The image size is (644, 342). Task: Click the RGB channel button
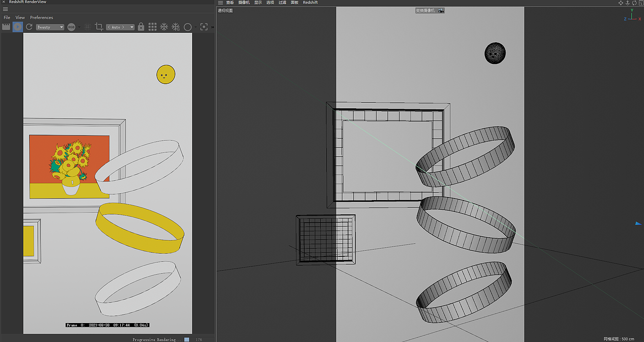coord(71,27)
